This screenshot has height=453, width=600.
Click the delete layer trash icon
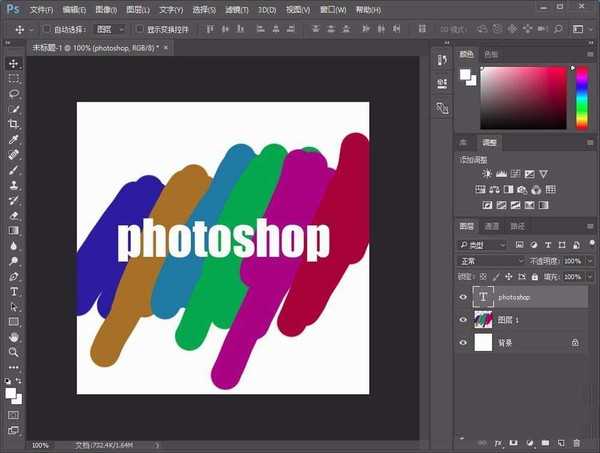pyautogui.click(x=576, y=442)
